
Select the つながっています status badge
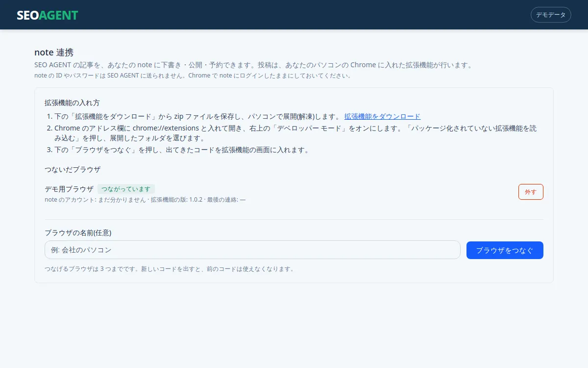coord(126,189)
